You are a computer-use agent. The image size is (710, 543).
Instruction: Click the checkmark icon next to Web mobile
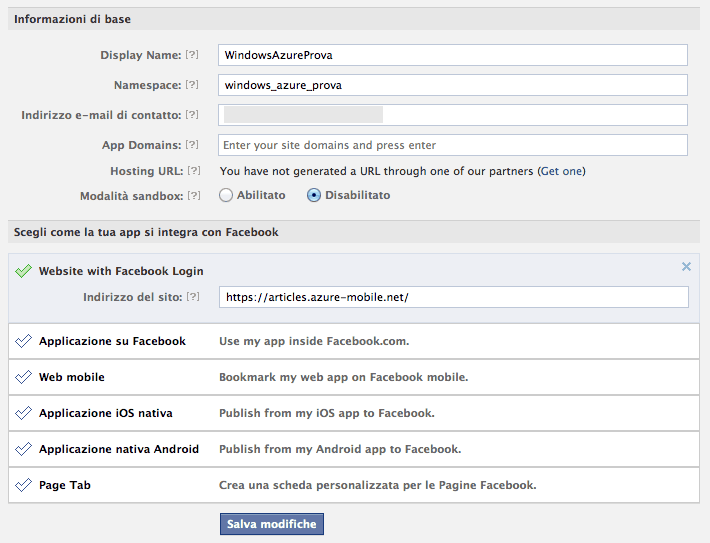click(23, 377)
